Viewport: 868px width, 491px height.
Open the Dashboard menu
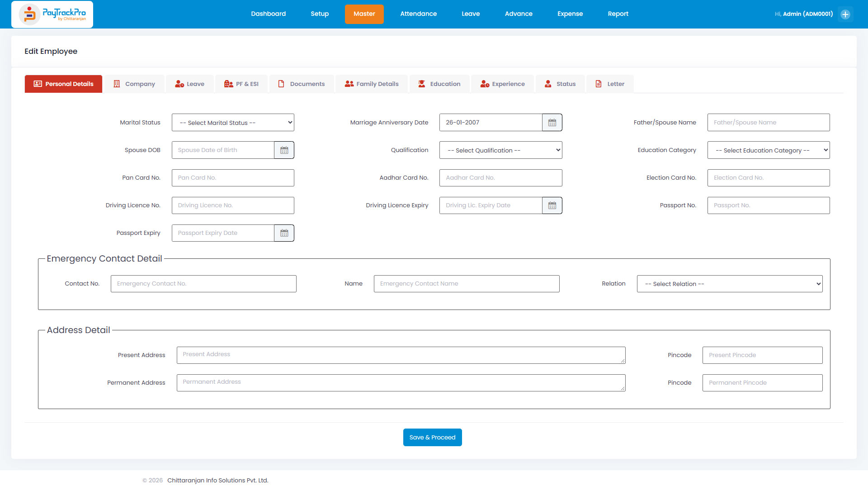point(269,14)
